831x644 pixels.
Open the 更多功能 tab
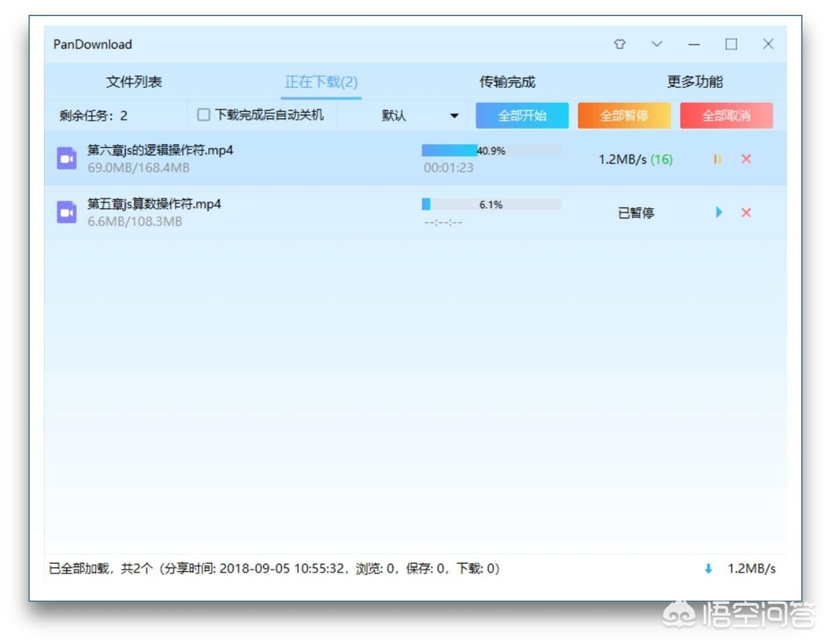point(695,82)
